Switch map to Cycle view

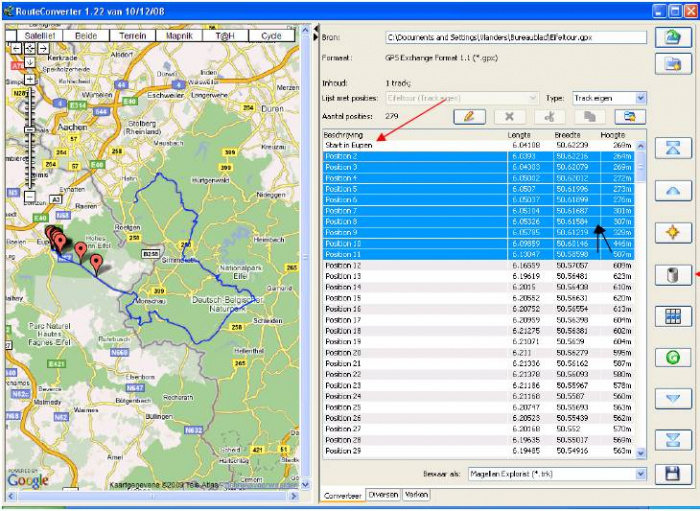(x=271, y=36)
